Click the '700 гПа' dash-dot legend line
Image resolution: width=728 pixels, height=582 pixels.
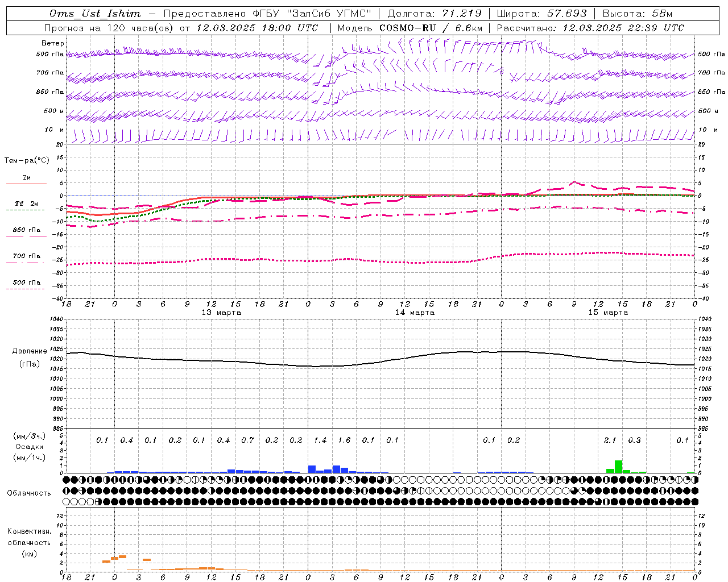click(x=25, y=263)
